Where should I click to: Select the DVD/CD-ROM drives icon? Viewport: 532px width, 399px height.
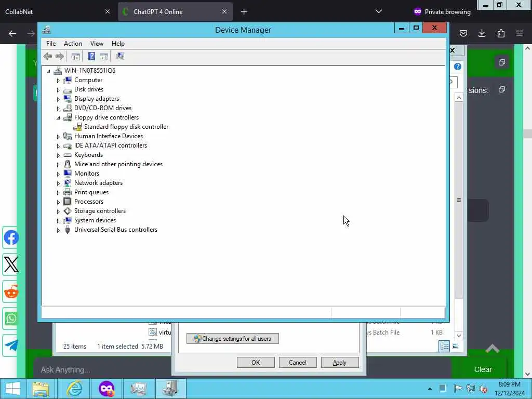tap(68, 108)
